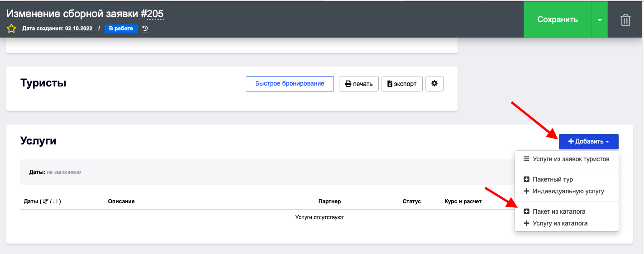Screen dimensions: 644x254
Task: Open the Добавить dropdown in Услуги
Action: [x=589, y=142]
